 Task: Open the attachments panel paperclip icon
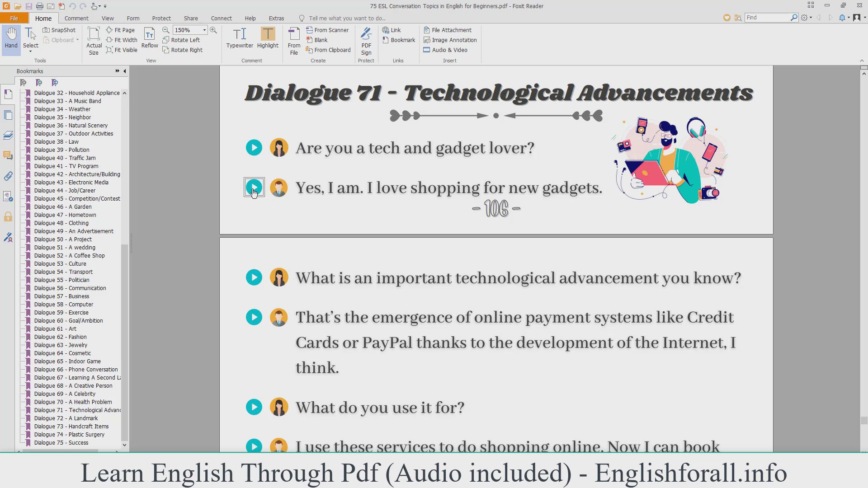tap(8, 176)
